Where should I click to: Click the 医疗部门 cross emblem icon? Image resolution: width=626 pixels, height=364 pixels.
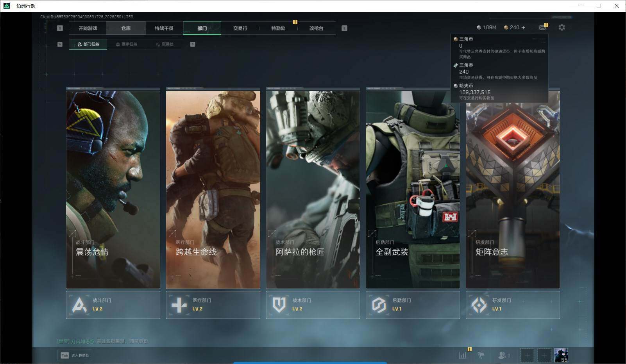(x=179, y=305)
